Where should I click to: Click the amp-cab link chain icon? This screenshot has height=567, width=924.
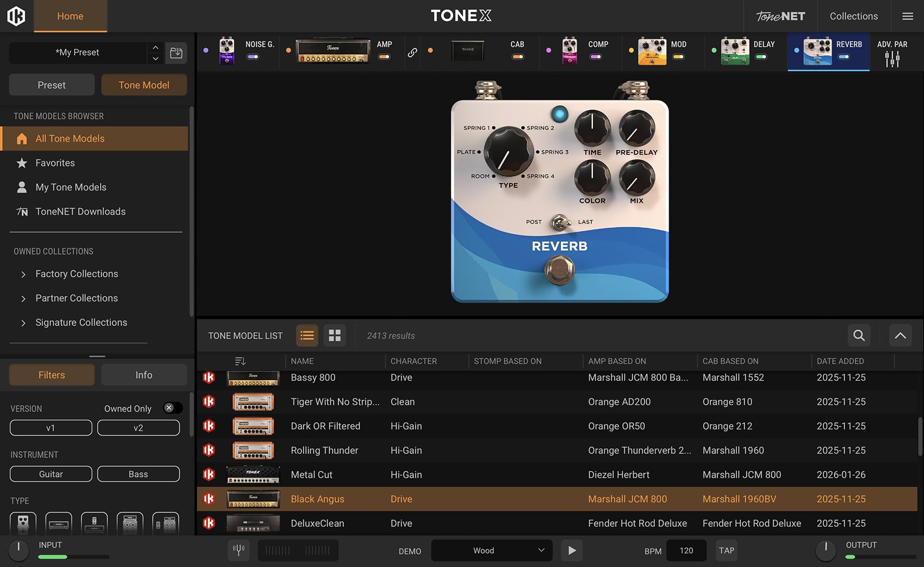click(x=412, y=52)
